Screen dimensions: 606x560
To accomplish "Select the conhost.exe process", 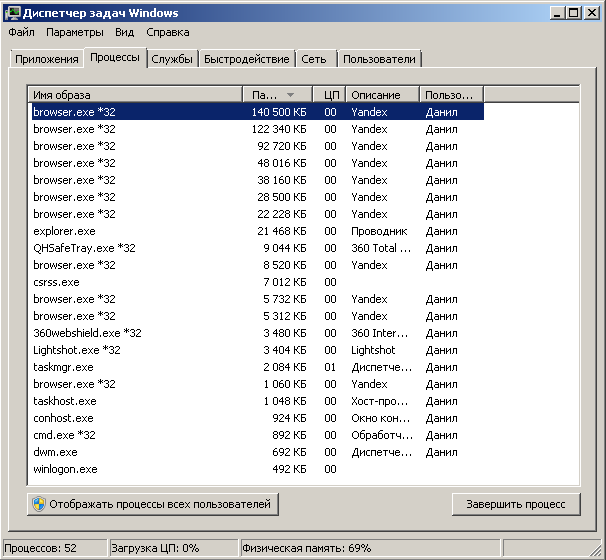I will tap(256, 418).
